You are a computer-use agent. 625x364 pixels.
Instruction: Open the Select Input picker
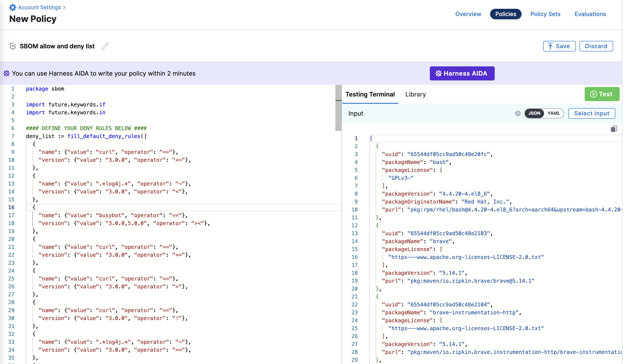592,113
